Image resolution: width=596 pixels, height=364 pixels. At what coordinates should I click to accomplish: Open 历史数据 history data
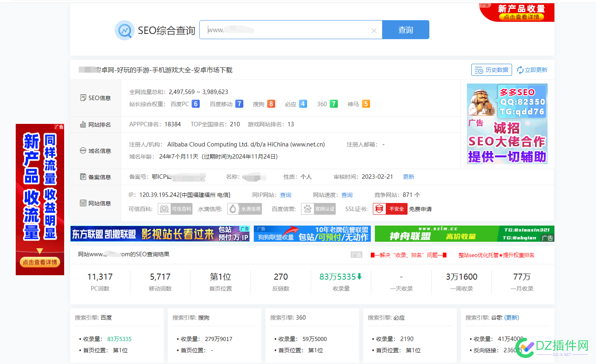point(491,70)
